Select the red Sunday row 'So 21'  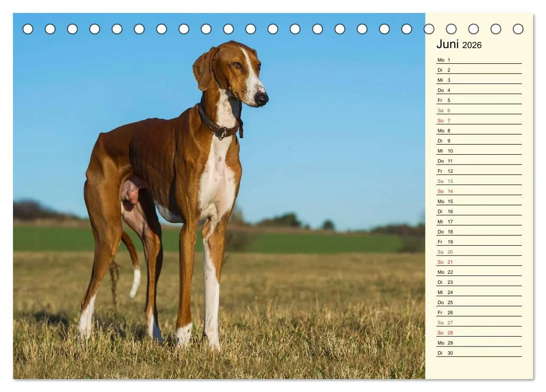tap(479, 262)
